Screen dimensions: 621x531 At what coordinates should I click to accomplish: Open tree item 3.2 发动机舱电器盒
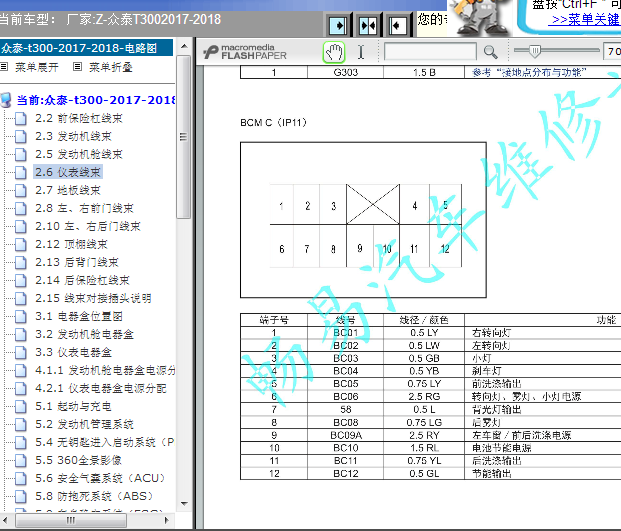(84, 334)
